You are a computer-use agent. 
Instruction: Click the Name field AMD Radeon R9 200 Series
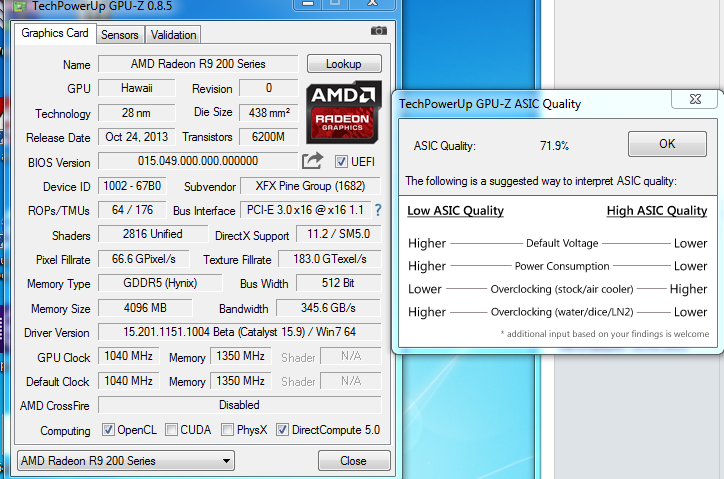198,64
